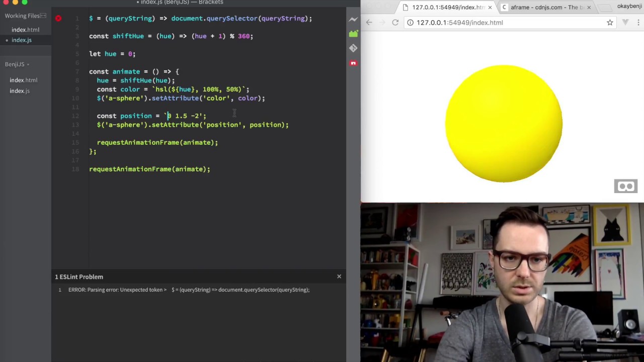
Task: Close the 127.0.0.1 index.html tab
Action: (490, 8)
